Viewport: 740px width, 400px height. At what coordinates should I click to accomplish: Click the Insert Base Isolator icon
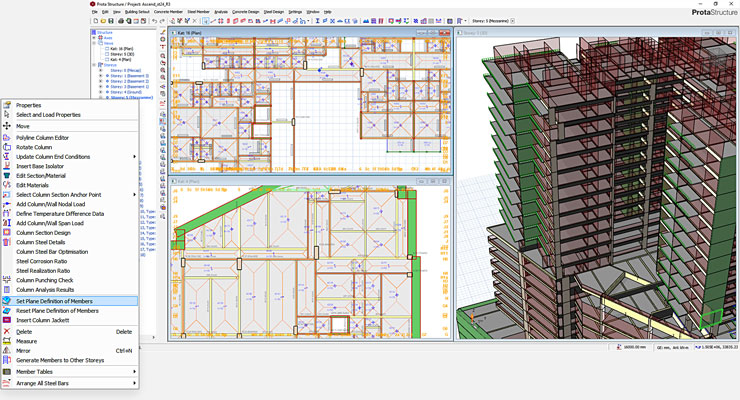pos(7,166)
